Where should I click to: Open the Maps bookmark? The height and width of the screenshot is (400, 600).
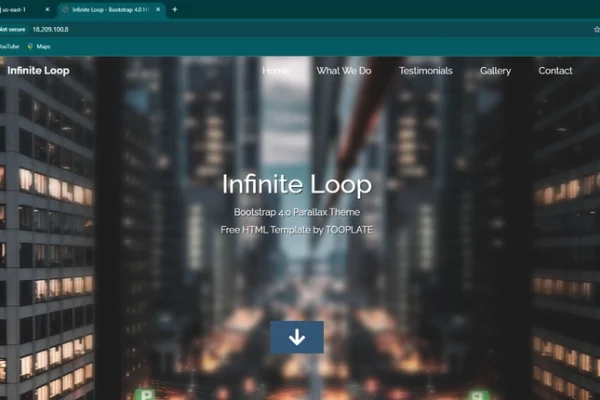pos(39,46)
